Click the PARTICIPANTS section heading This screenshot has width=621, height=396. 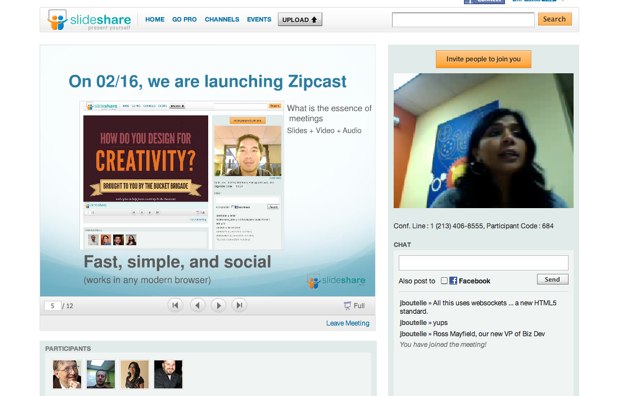tap(68, 348)
